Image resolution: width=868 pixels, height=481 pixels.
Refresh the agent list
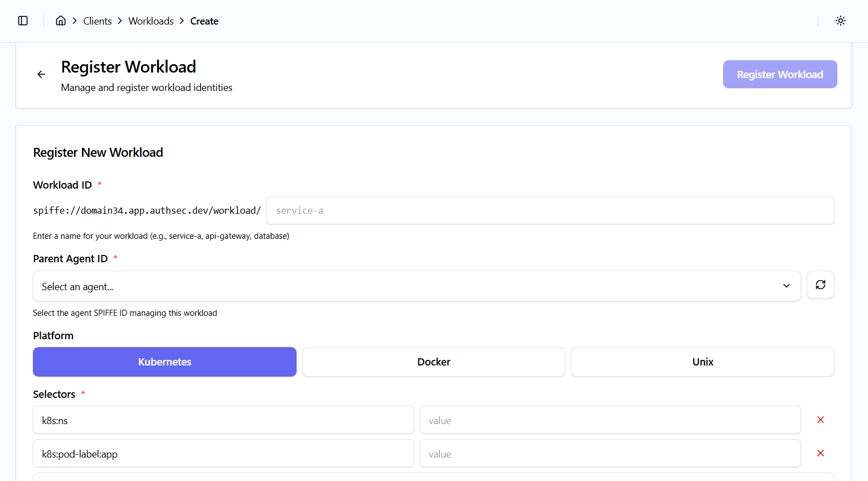[820, 285]
